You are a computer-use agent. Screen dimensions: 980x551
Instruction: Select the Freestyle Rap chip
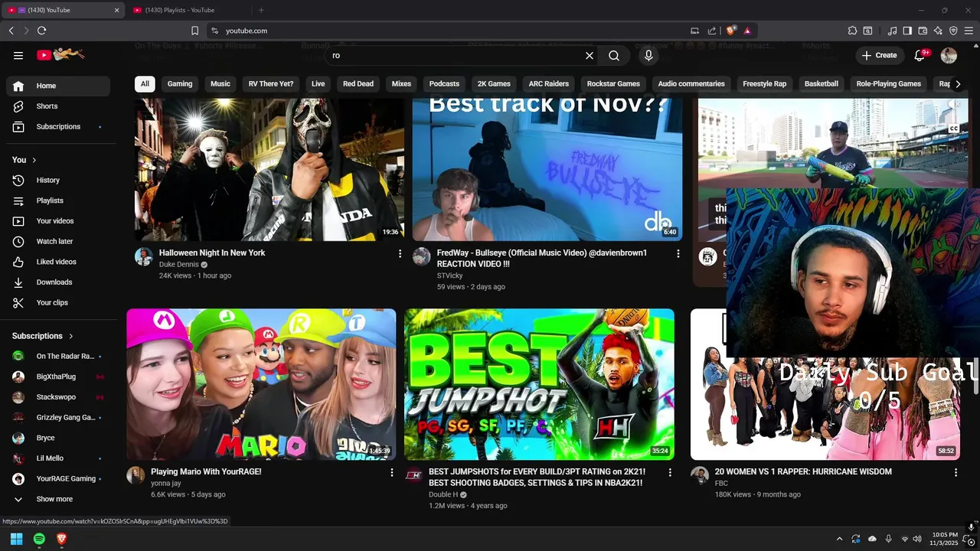click(x=764, y=83)
